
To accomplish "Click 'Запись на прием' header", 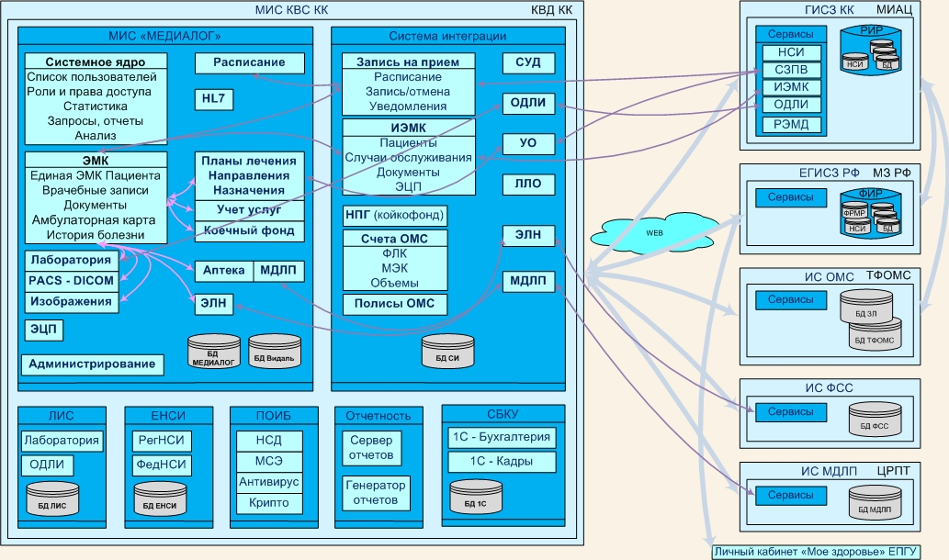I will coord(408,62).
